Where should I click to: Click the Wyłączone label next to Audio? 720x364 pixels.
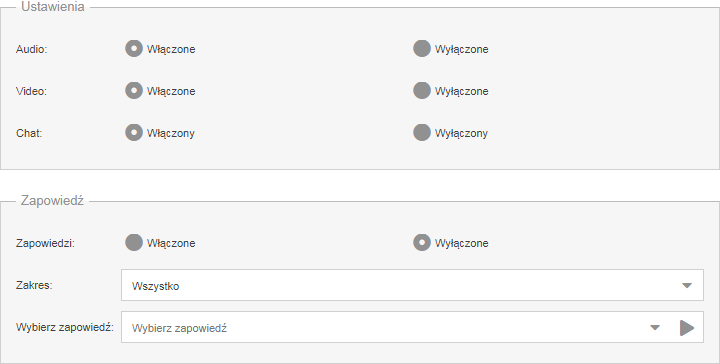point(461,50)
